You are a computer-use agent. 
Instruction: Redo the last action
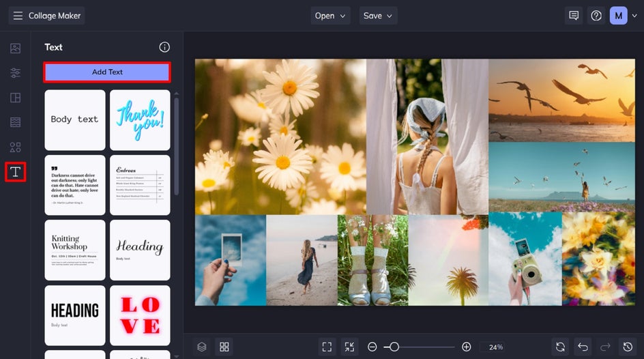[x=605, y=347]
